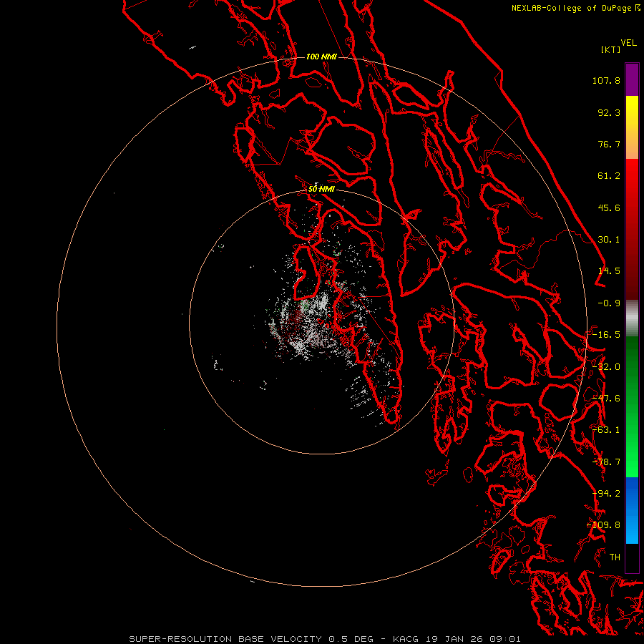Screen dimensions: 644x644
Task: Select the 45.6 velocity scale value
Action: (x=609, y=208)
